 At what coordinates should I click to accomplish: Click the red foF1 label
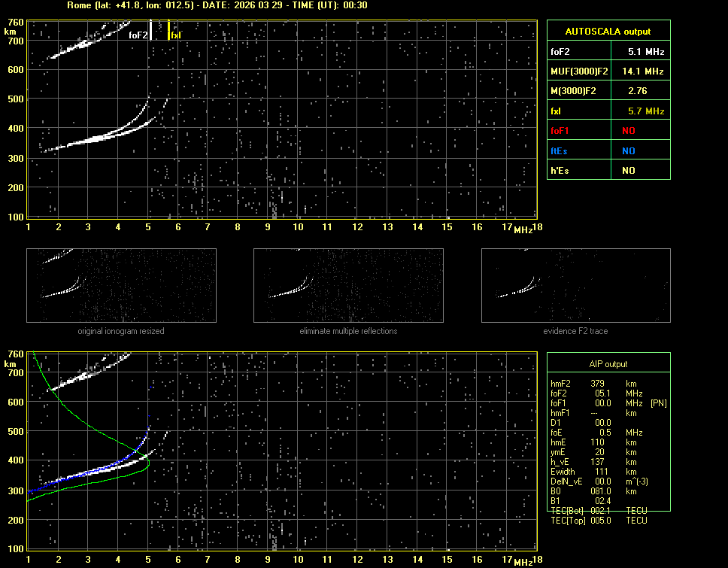click(560, 131)
